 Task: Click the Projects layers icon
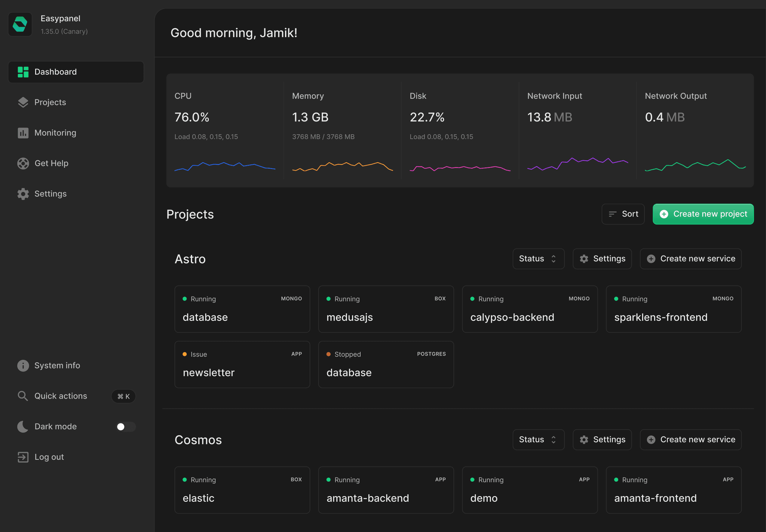click(x=23, y=102)
